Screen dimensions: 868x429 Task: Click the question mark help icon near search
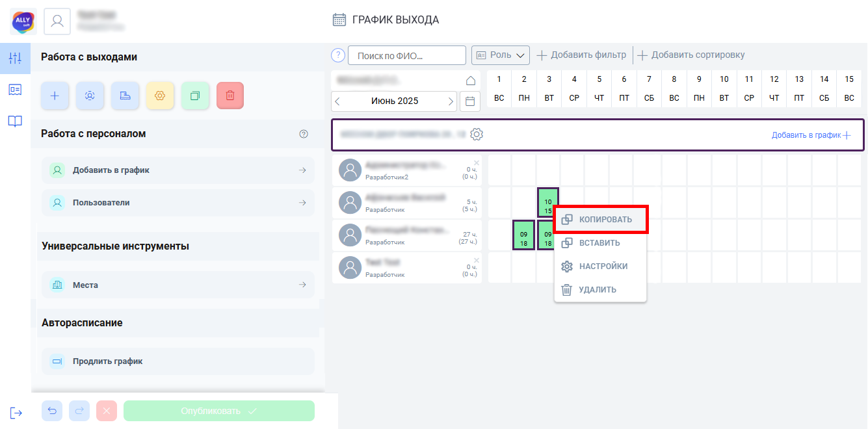[338, 55]
